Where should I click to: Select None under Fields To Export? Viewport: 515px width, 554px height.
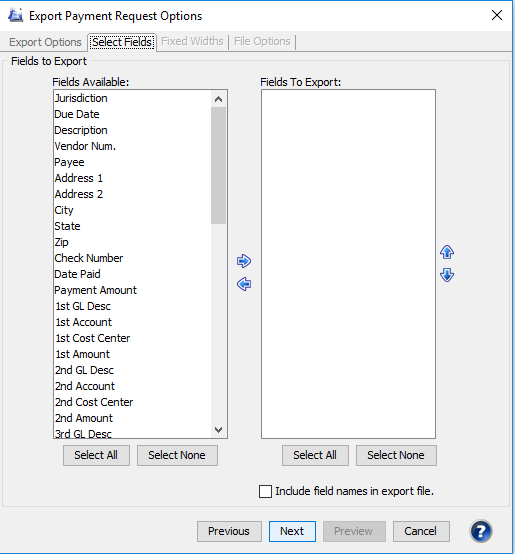coord(396,455)
